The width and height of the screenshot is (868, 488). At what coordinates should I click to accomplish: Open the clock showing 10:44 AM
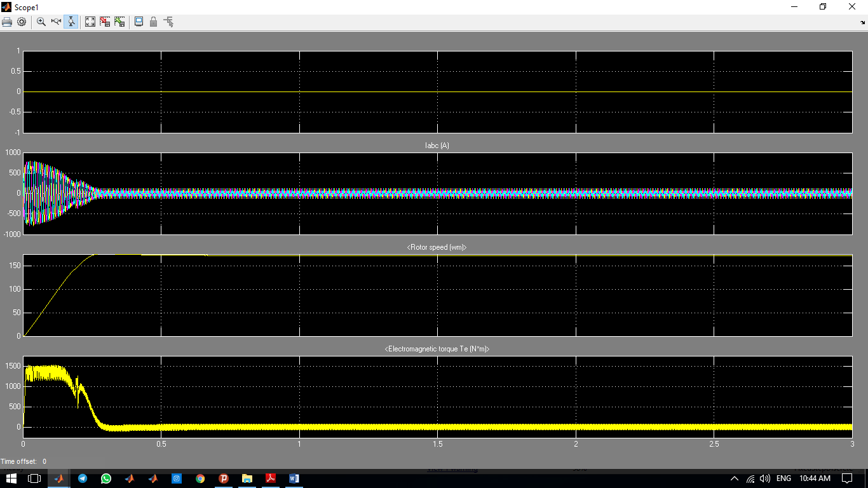tap(815, 478)
